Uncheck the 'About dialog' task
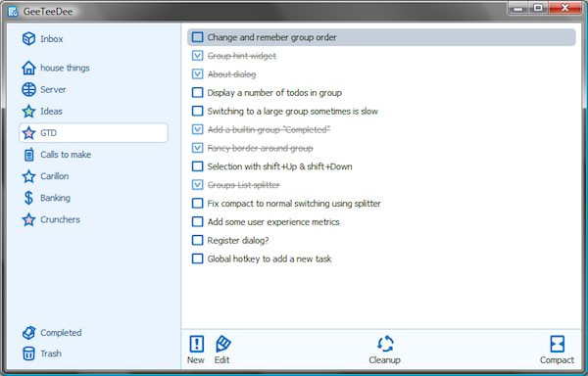Image resolution: width=588 pixels, height=376 pixels. (197, 73)
